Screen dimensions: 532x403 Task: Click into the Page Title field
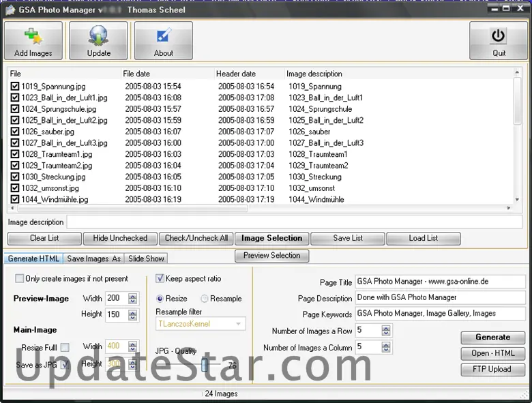(440, 281)
